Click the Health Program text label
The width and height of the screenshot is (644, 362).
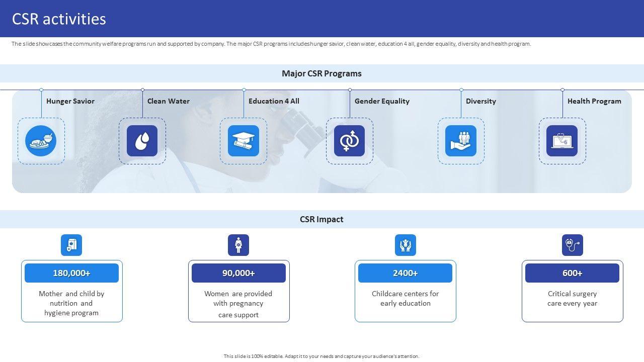coord(594,101)
